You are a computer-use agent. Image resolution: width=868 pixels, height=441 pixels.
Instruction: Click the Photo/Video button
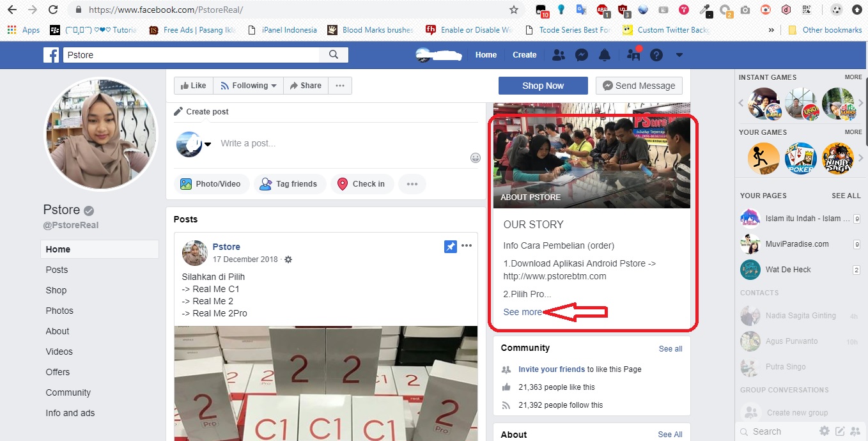[x=211, y=184]
